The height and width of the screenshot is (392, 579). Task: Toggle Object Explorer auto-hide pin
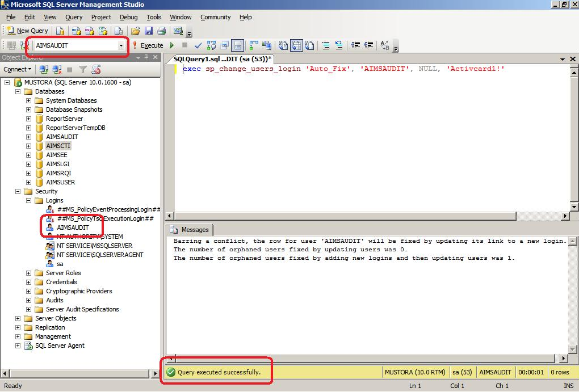pos(146,57)
